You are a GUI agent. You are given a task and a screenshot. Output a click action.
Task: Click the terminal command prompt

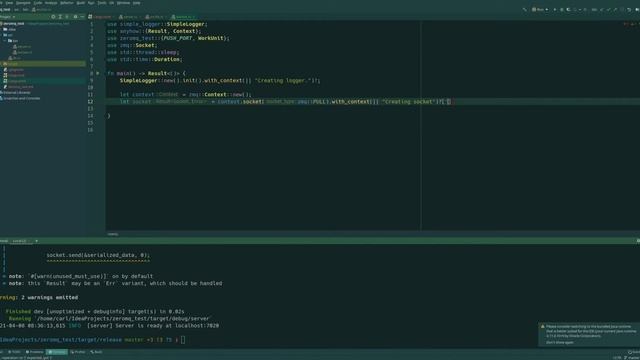[183, 340]
